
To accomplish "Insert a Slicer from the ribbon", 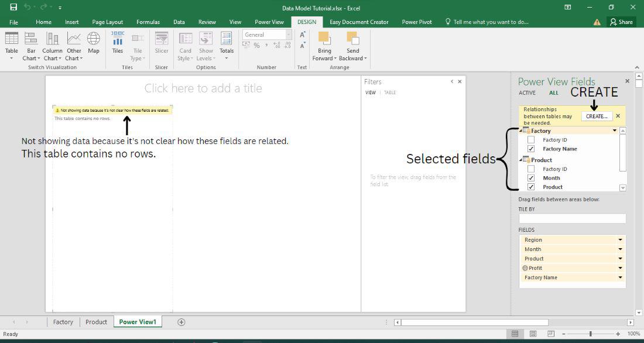I will coord(162,43).
